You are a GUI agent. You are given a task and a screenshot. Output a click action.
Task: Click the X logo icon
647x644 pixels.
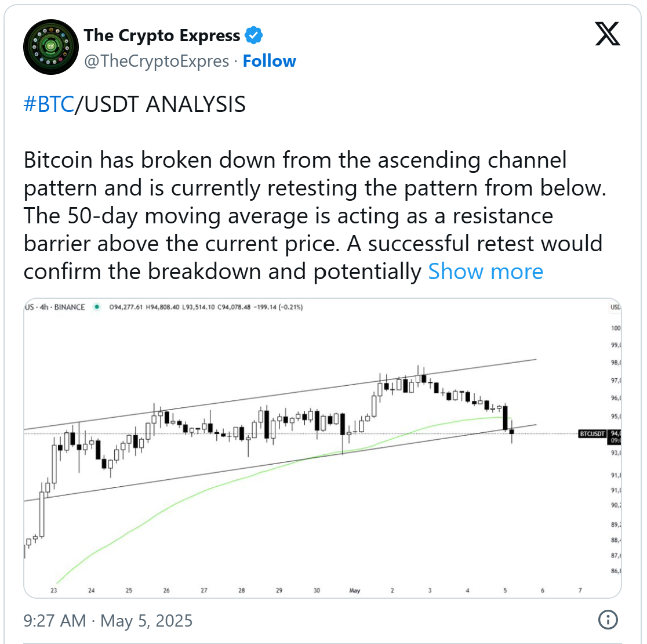tap(608, 34)
